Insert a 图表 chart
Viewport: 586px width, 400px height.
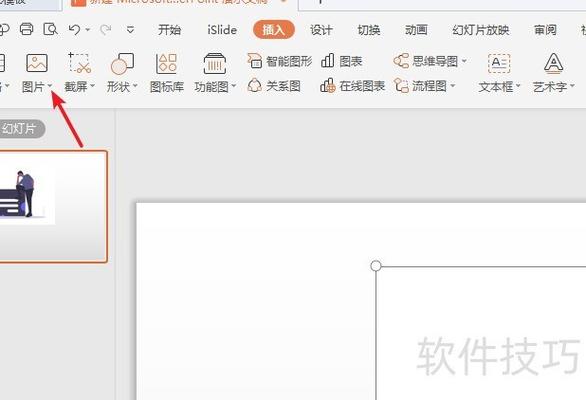point(342,61)
